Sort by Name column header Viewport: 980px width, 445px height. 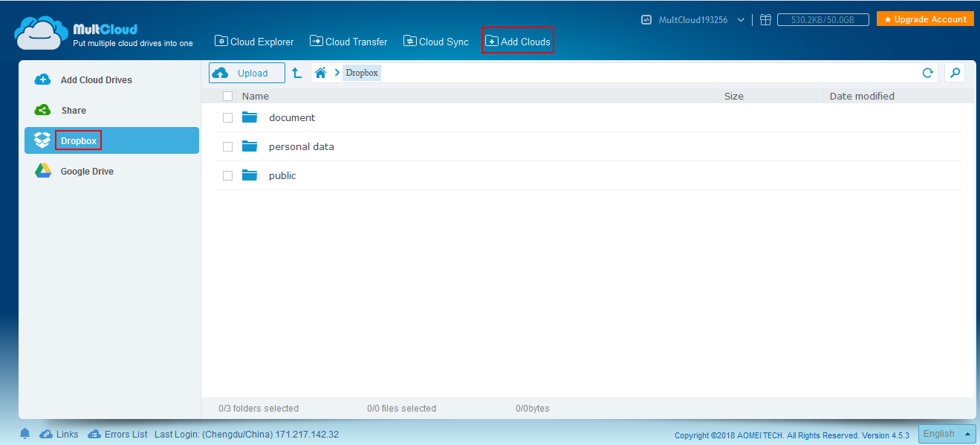pos(256,96)
